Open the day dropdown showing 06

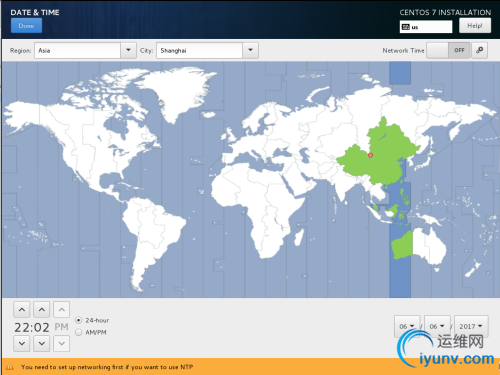coord(437,326)
